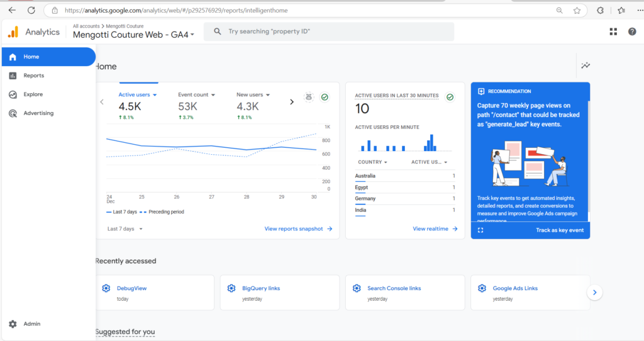Click the 53K event count value
The image size is (644, 341).
pos(187,107)
